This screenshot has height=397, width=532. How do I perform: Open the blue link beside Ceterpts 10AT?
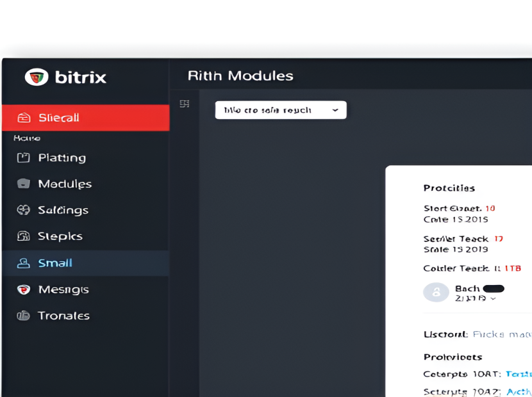(519, 374)
